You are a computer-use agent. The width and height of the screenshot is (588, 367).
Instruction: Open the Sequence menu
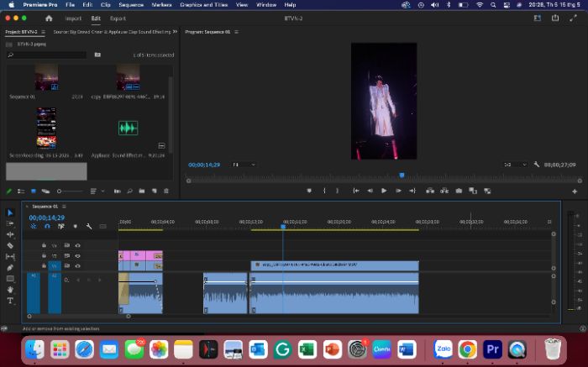click(x=131, y=5)
